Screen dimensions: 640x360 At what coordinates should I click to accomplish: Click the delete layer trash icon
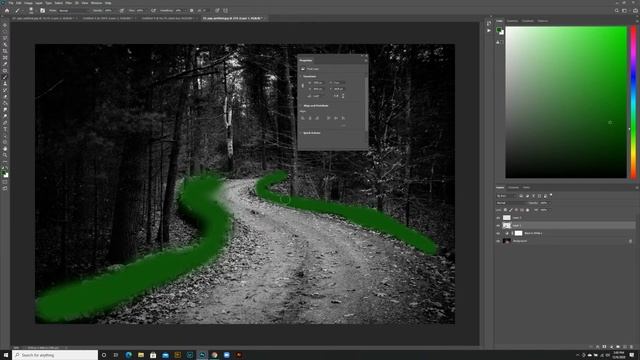tap(631, 347)
